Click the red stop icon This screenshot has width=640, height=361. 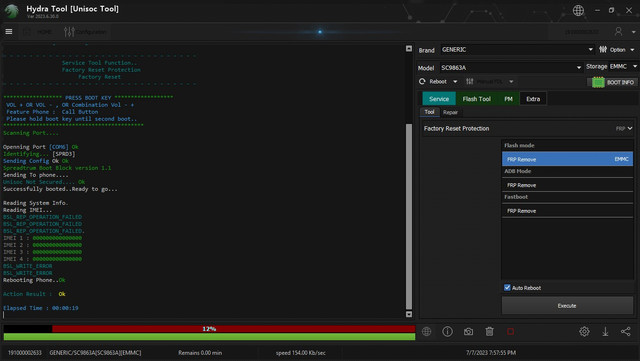tap(510, 332)
